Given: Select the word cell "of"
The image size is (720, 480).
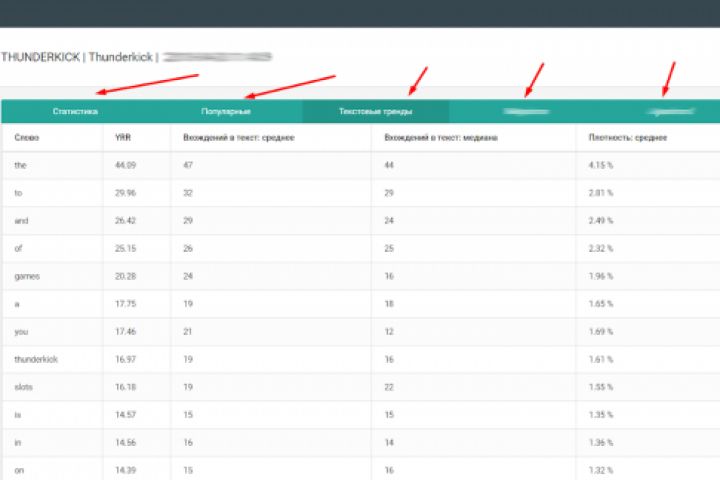Looking at the screenshot, I should (18, 248).
